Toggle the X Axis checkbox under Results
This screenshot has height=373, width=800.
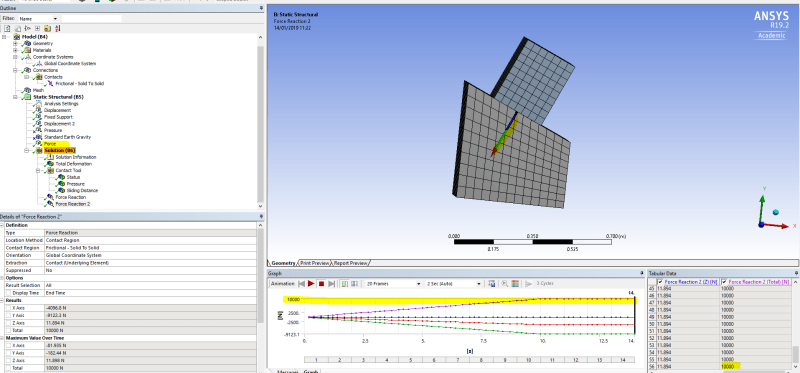(x=9, y=308)
